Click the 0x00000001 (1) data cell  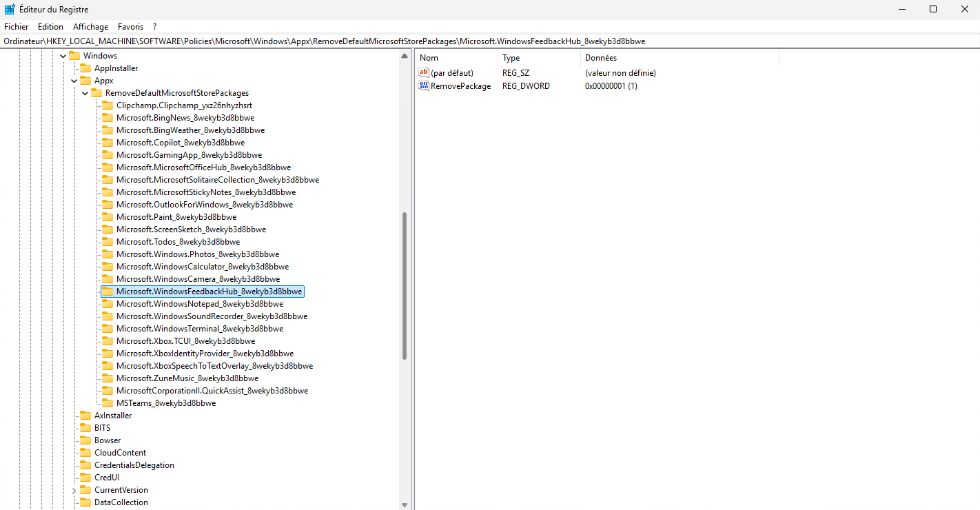[x=611, y=86]
